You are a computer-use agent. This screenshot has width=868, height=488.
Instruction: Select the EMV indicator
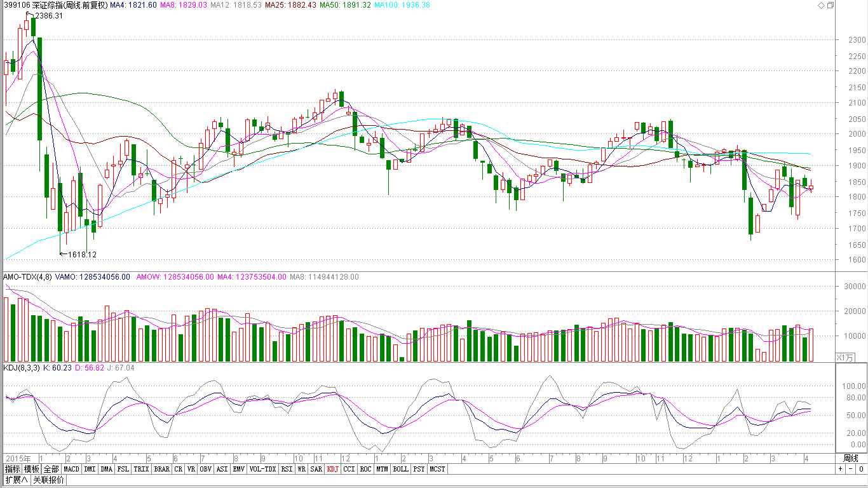pos(238,469)
